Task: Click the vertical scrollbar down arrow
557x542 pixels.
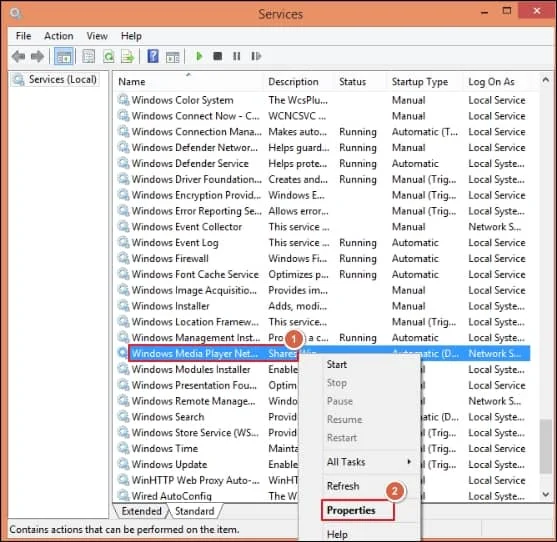Action: (546, 494)
